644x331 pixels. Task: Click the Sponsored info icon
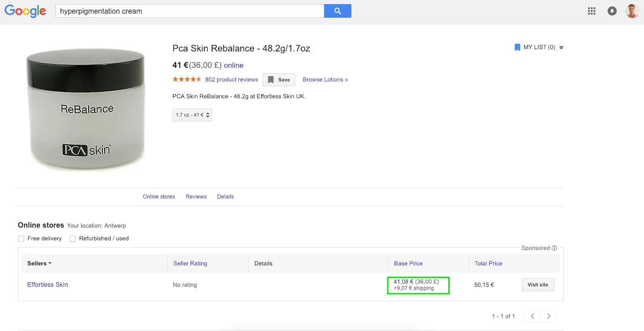coord(554,248)
